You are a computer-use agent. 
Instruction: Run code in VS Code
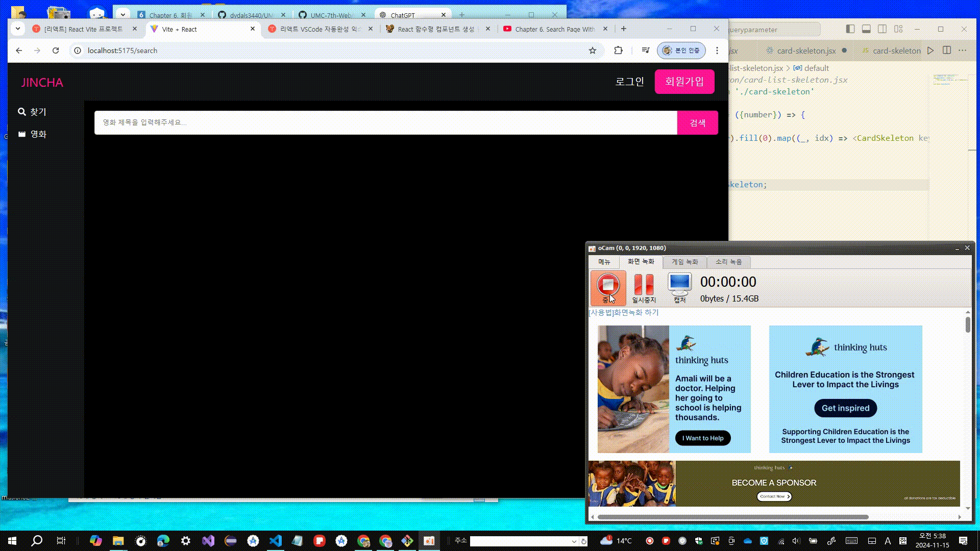tap(930, 51)
